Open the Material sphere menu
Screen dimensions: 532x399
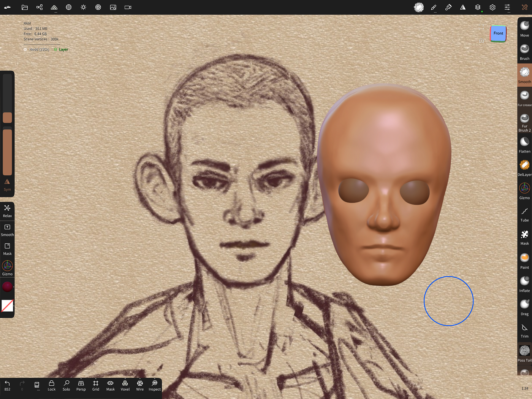[69, 7]
